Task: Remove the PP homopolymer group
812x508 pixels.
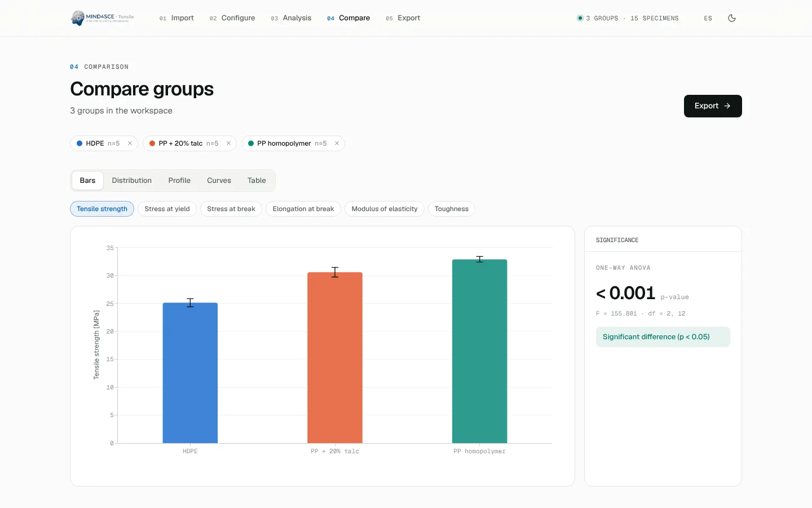Action: (x=337, y=143)
